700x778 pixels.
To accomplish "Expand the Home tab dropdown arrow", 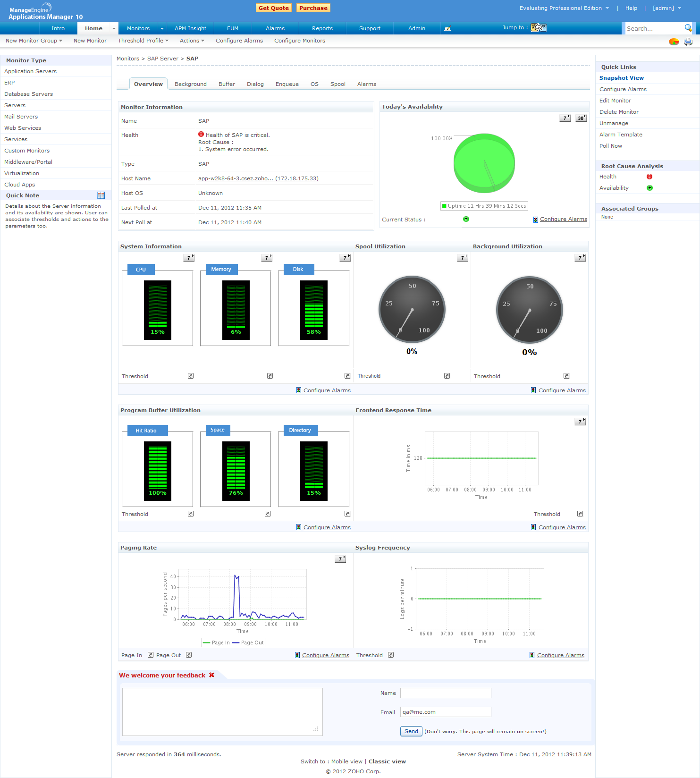I will 114,29.
